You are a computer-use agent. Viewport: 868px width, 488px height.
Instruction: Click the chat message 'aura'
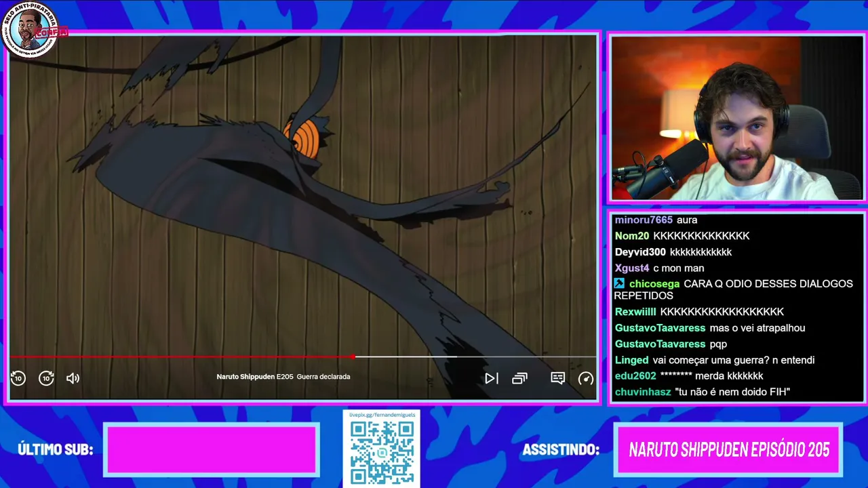687,220
